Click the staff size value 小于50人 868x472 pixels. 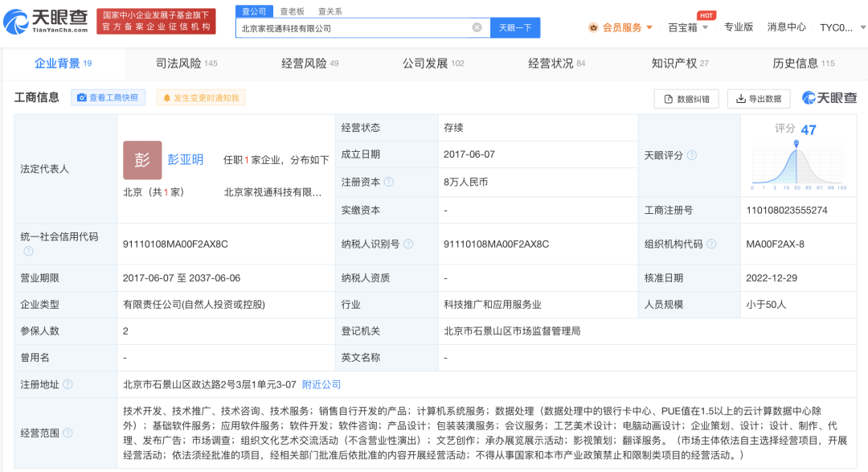point(766,305)
